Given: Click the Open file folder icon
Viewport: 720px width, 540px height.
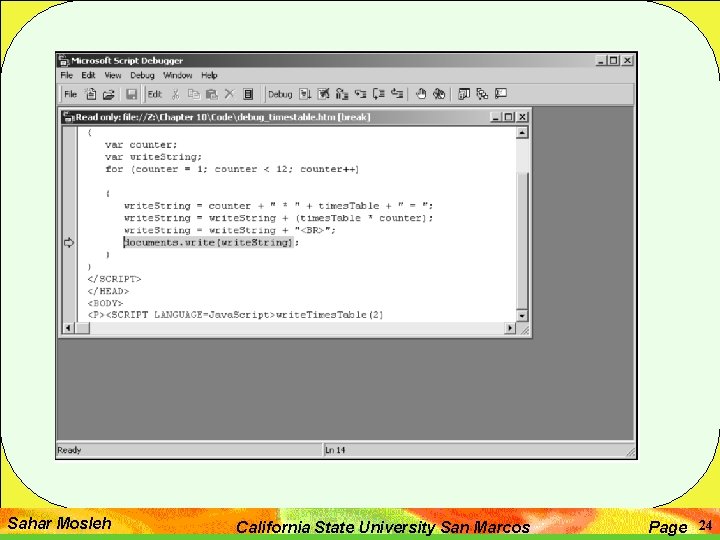Looking at the screenshot, I should tap(108, 95).
